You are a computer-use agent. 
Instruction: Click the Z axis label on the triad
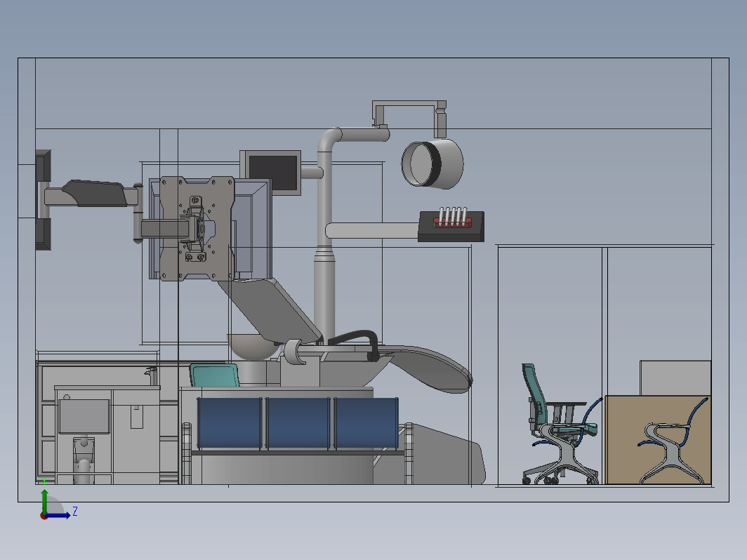[75, 512]
